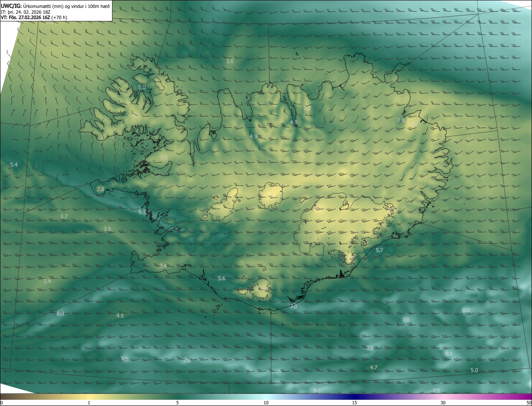Click the 50 tick on the color scale
The width and height of the screenshot is (532, 406).
point(529,403)
